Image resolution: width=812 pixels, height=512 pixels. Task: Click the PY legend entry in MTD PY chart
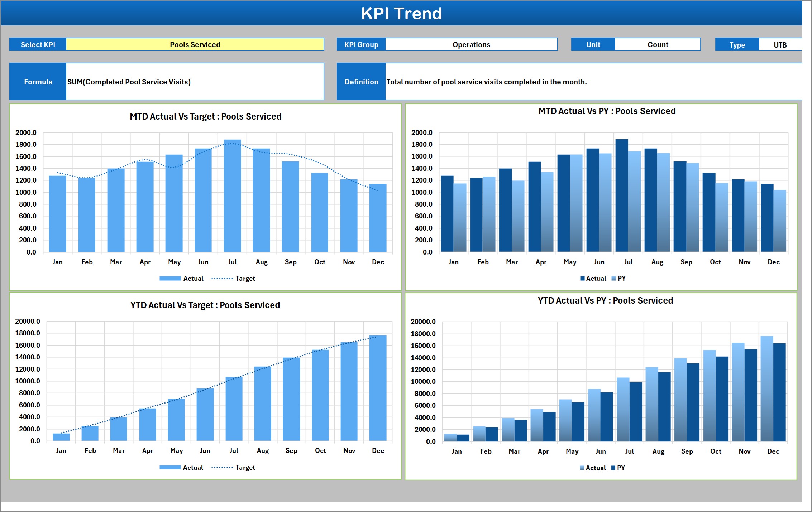[618, 279]
